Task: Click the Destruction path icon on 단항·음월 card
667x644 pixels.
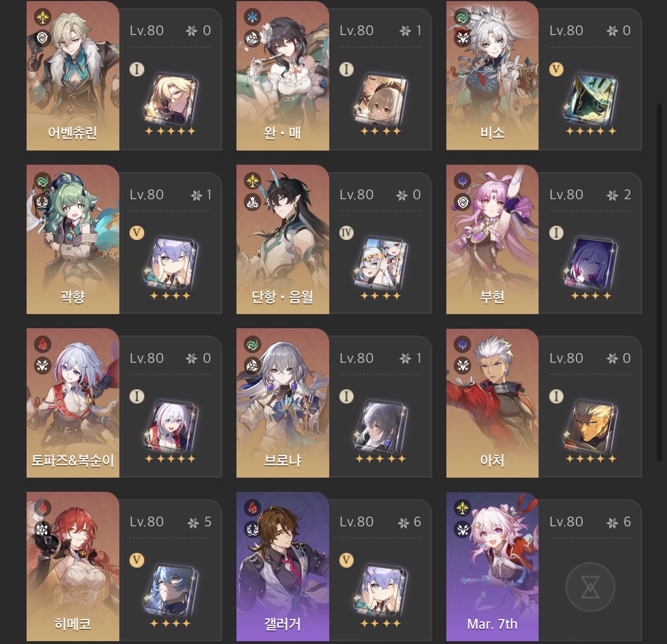Action: coord(253,202)
